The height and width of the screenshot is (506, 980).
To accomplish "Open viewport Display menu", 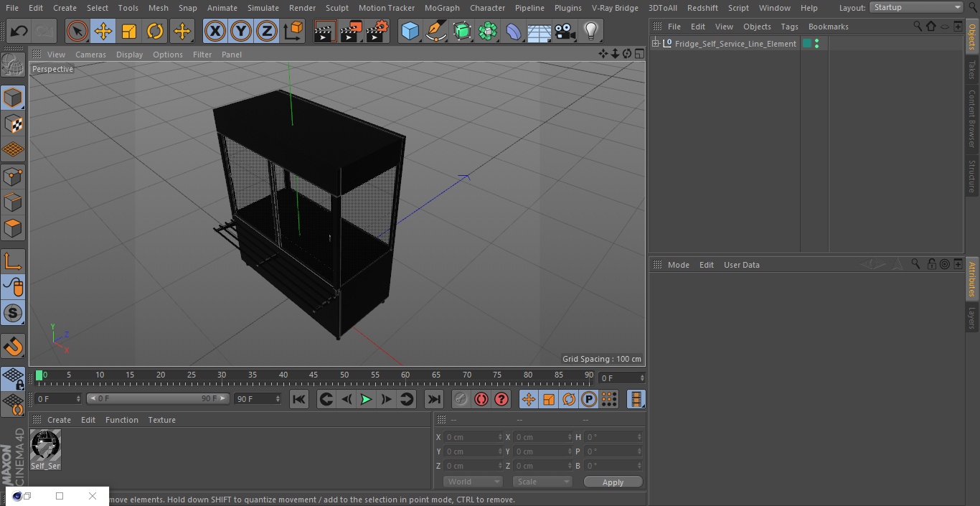I will click(x=129, y=55).
